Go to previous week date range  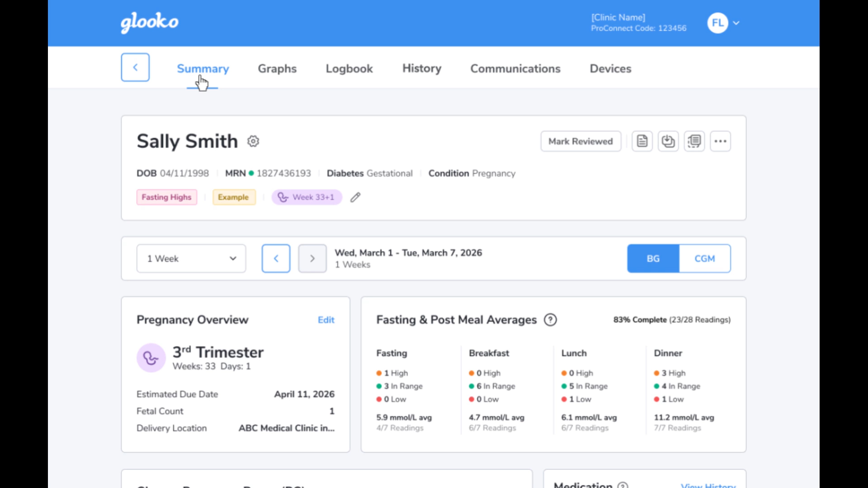(x=276, y=258)
